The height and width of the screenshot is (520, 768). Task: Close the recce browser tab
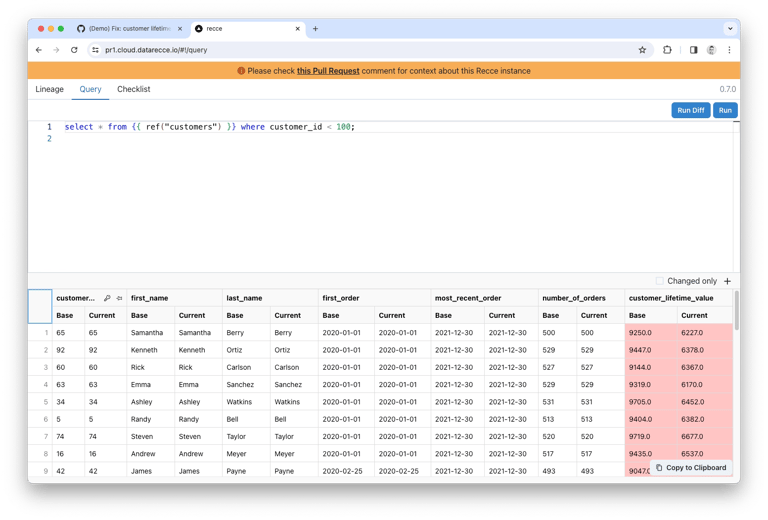297,29
